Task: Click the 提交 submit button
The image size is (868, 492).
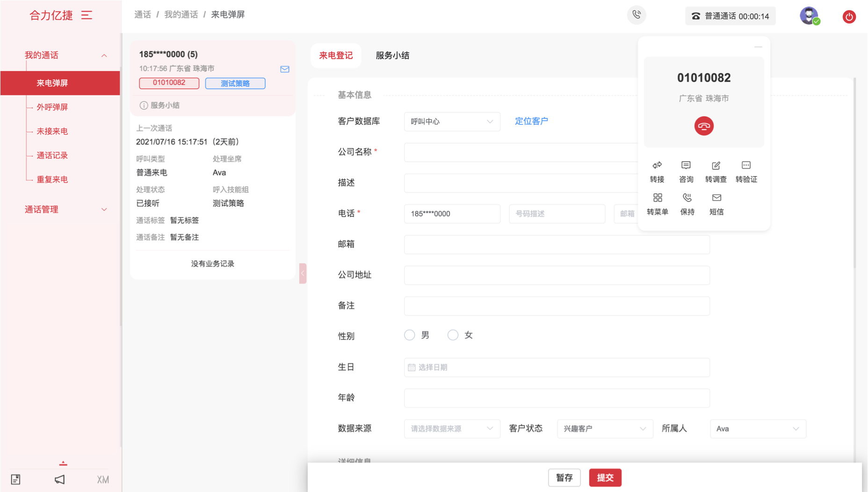Action: click(x=605, y=478)
